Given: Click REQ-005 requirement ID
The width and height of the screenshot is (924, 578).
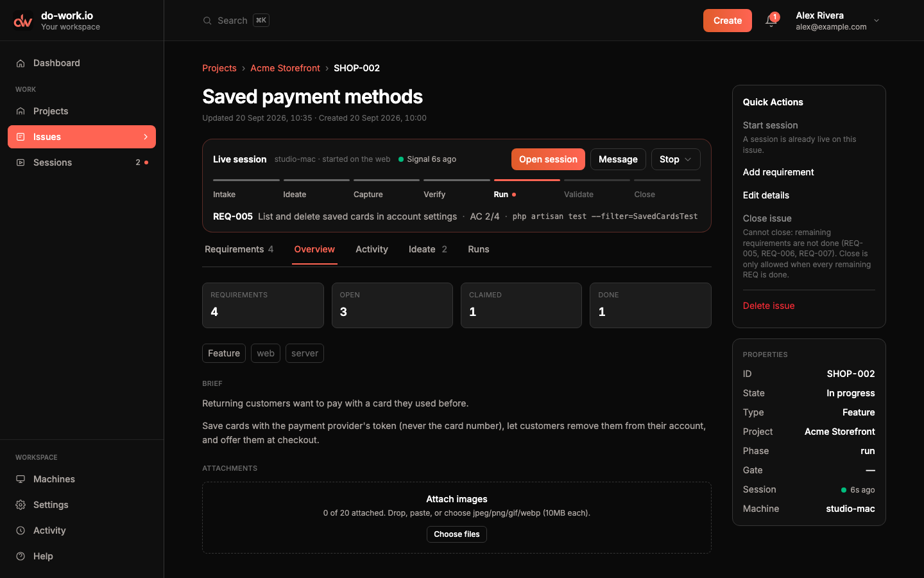Looking at the screenshot, I should click(233, 216).
